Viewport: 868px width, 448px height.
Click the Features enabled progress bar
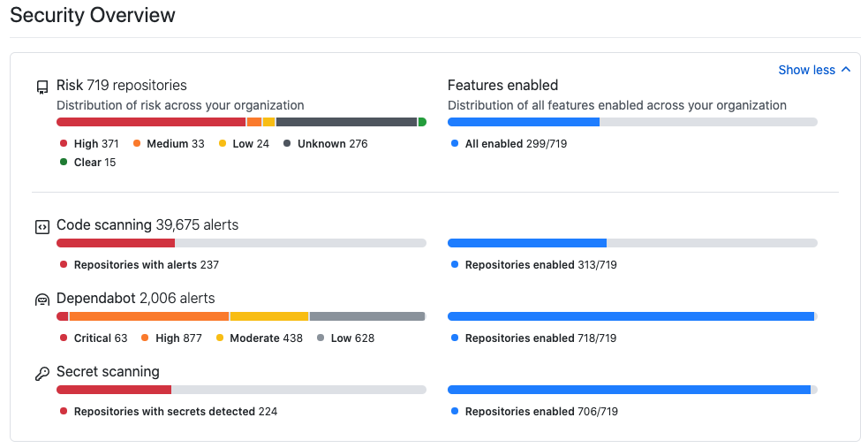tap(632, 122)
